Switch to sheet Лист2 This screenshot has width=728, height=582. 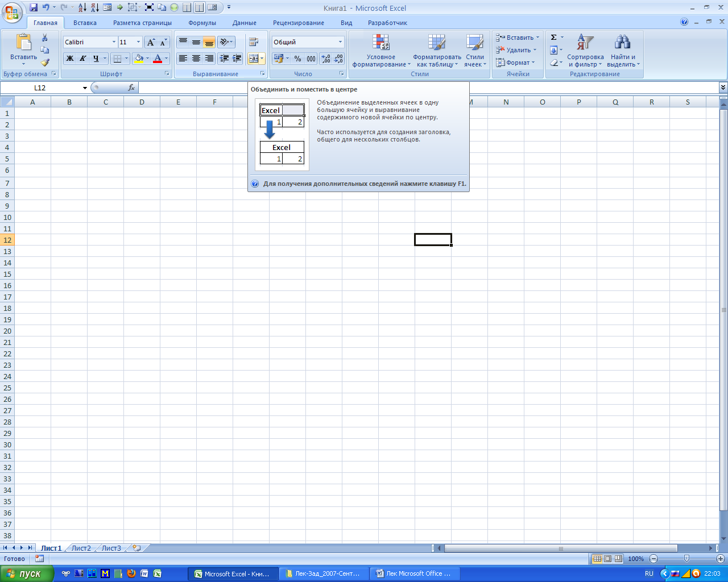[81, 548]
